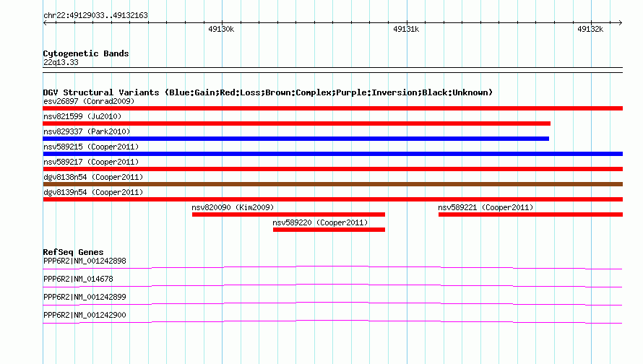Click the red nsv589217 loss bar
643x364 pixels.
tap(332, 169)
